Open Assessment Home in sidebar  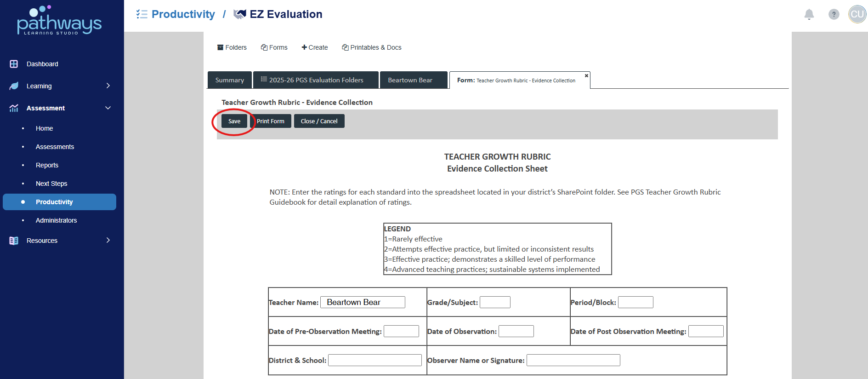pyautogui.click(x=44, y=128)
